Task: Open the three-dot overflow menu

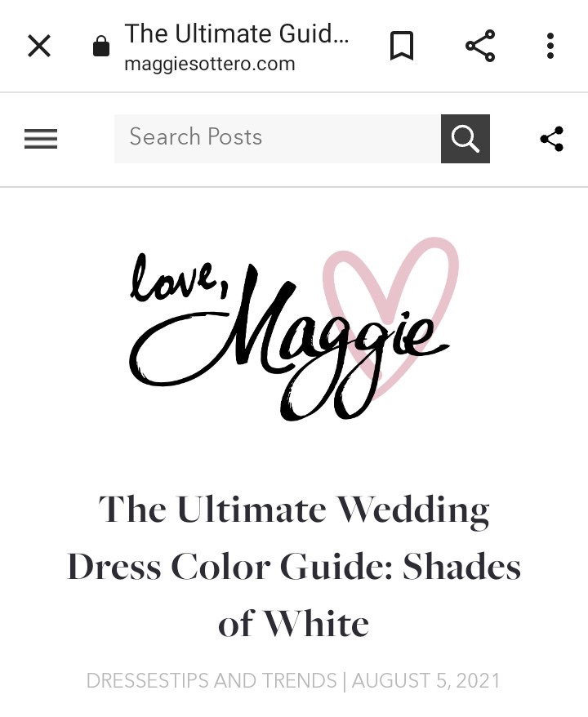Action: 550,46
